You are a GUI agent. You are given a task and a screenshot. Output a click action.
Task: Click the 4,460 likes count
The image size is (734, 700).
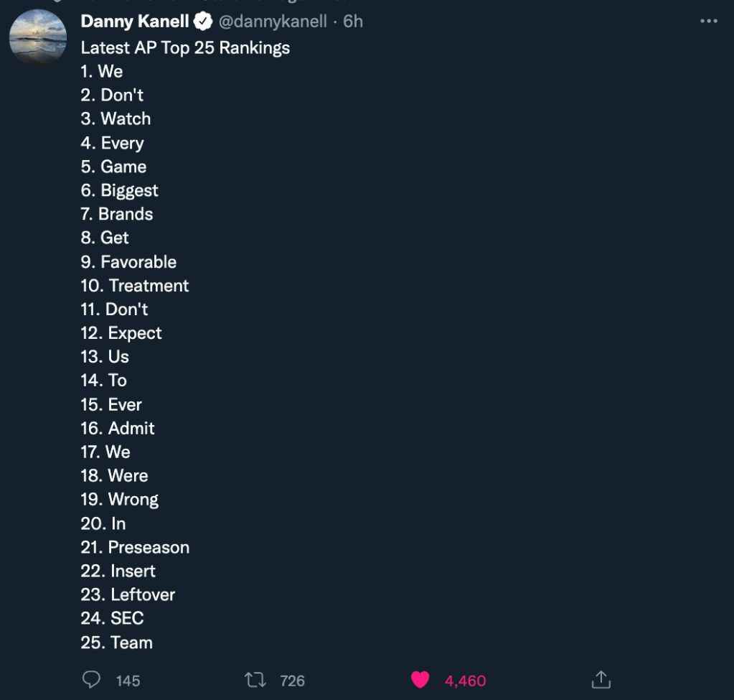465,681
